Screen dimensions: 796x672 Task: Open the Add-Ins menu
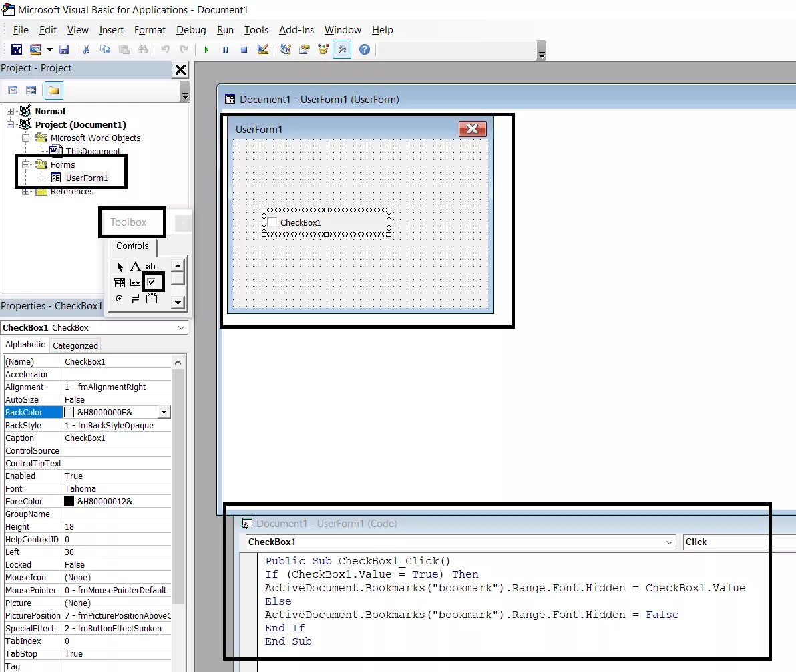[296, 30]
